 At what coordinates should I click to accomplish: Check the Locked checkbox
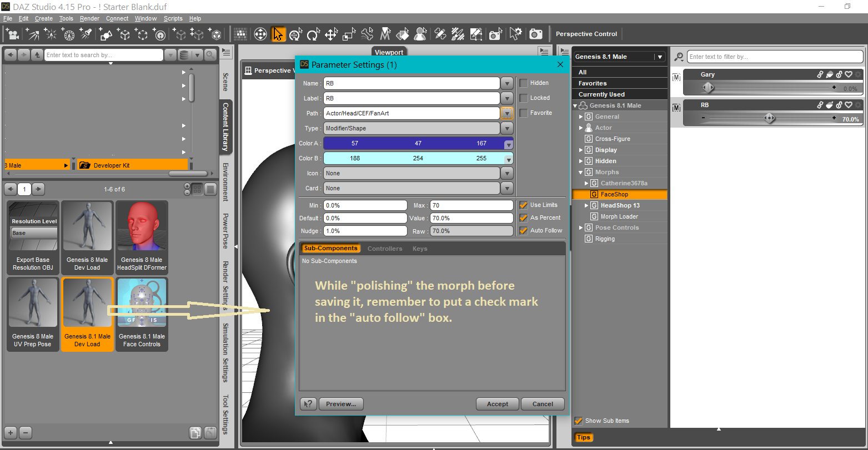click(524, 98)
